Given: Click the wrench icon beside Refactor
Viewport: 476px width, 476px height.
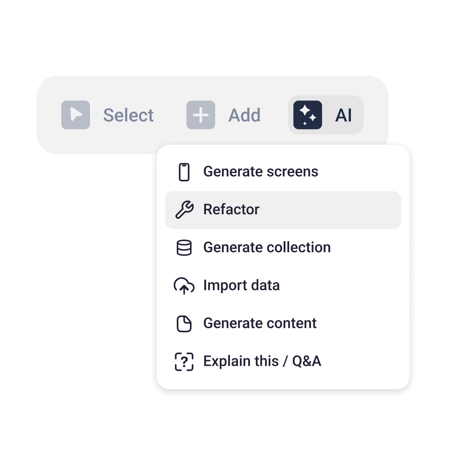Looking at the screenshot, I should point(185,210).
